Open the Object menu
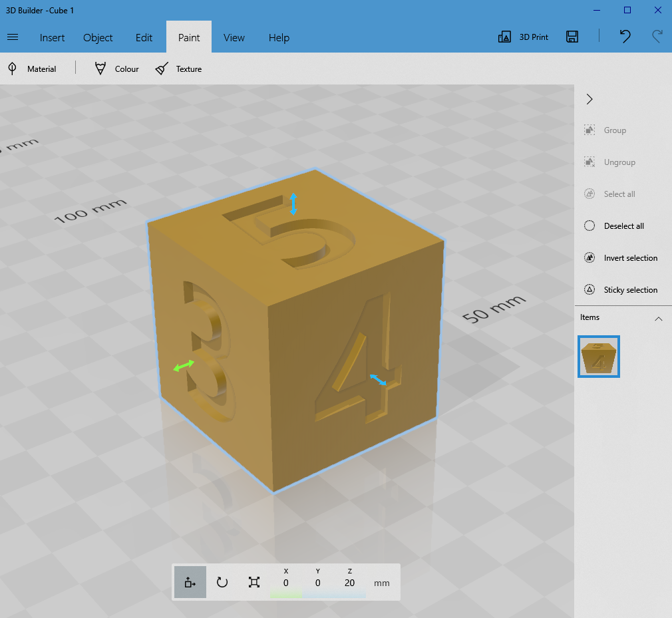Viewport: 672px width, 618px height. click(x=98, y=38)
